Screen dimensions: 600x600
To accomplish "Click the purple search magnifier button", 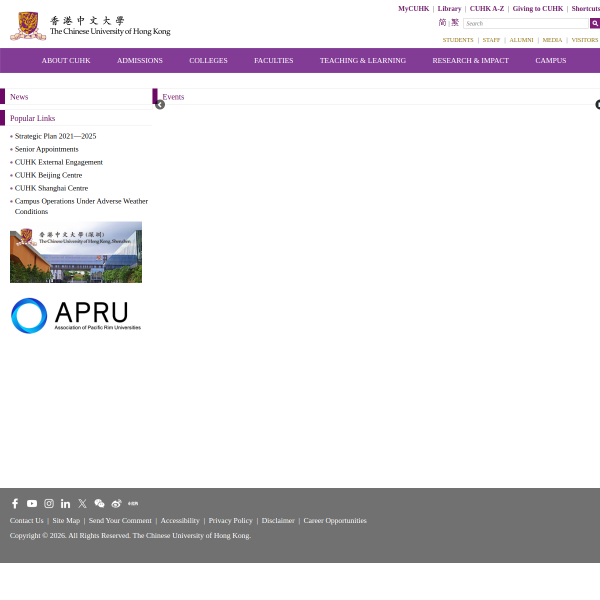I will 595,23.
